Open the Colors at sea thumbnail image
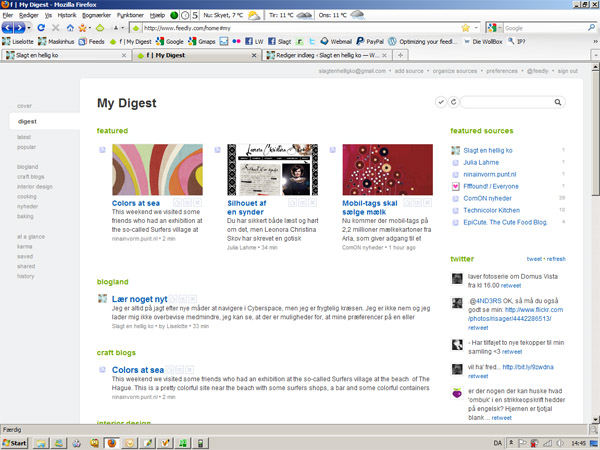The width and height of the screenshot is (600, 450). [x=157, y=170]
